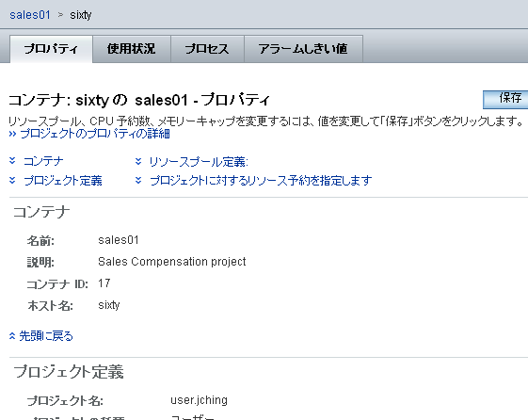This screenshot has width=528, height=420.
Task: Click up-arrow icon beside 先頭に戻る
Action: point(12,336)
